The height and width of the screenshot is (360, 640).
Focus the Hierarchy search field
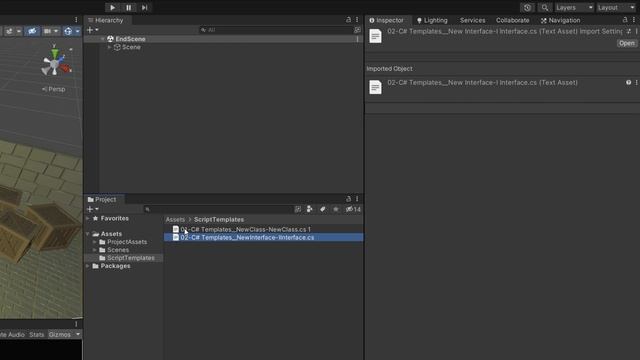(276, 30)
